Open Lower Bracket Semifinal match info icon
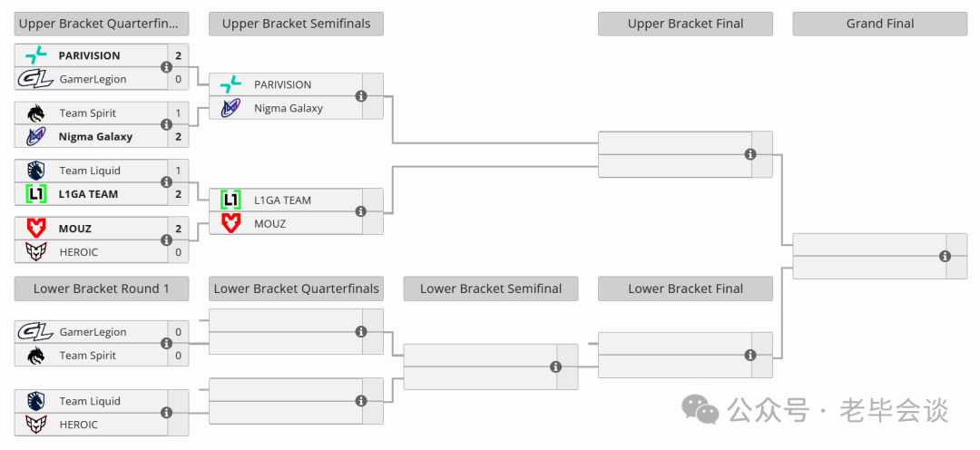This screenshot has width=980, height=450. click(x=555, y=367)
